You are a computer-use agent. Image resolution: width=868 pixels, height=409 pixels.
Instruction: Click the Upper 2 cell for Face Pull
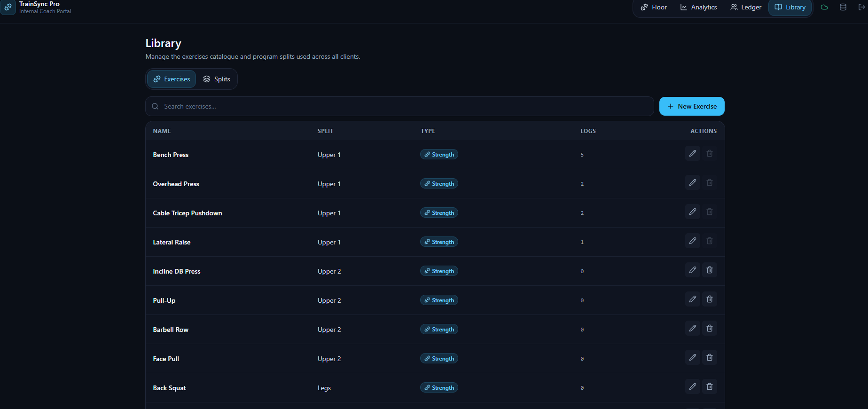click(x=329, y=359)
